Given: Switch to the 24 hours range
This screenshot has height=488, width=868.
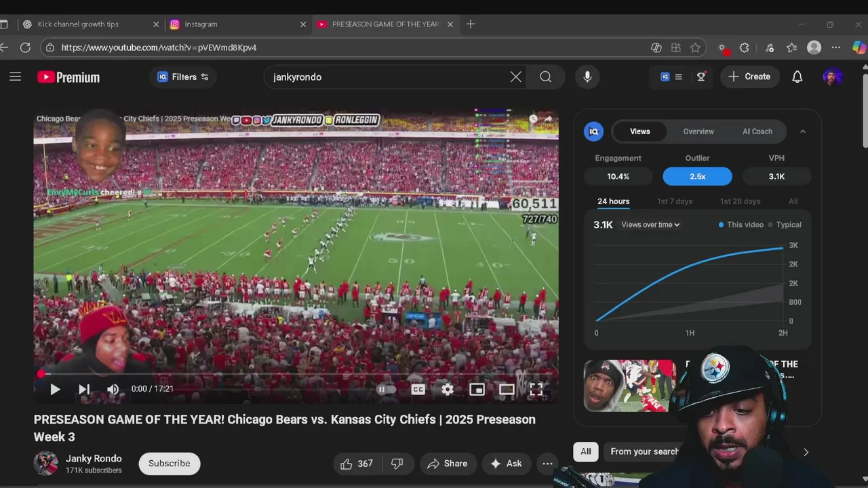Looking at the screenshot, I should [614, 201].
